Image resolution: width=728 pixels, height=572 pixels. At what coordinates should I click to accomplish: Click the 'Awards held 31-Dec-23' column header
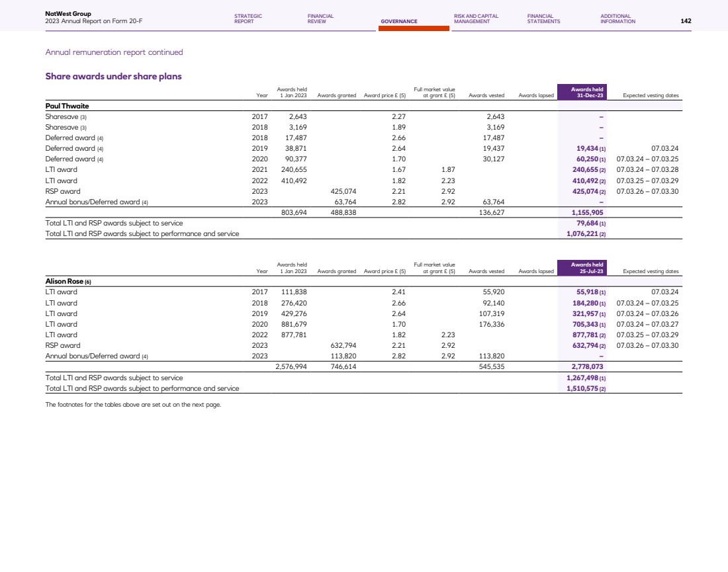point(587,93)
